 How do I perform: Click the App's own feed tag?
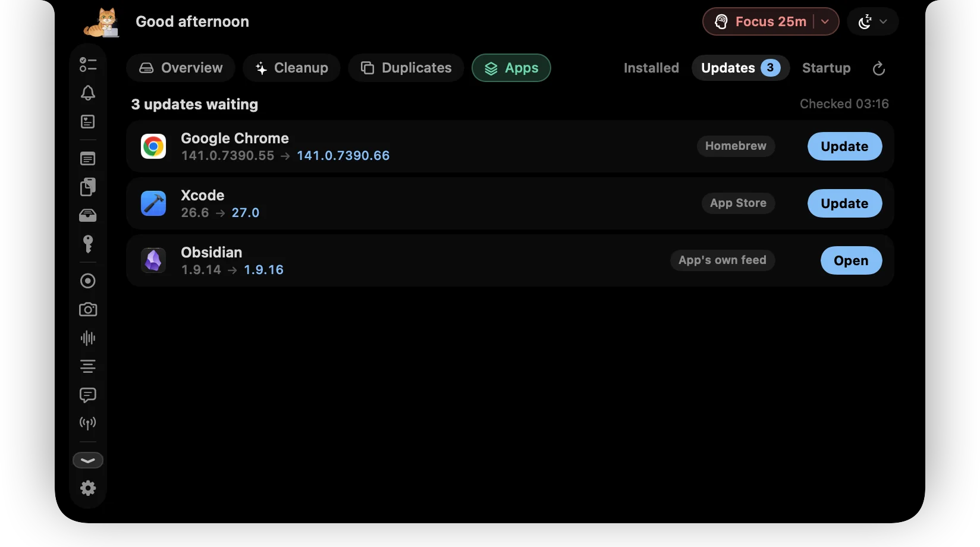pos(723,260)
